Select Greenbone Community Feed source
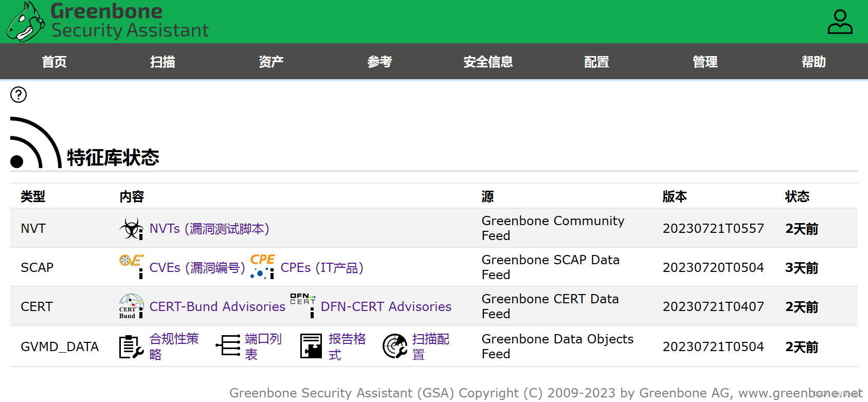The height and width of the screenshot is (402, 868). (553, 228)
